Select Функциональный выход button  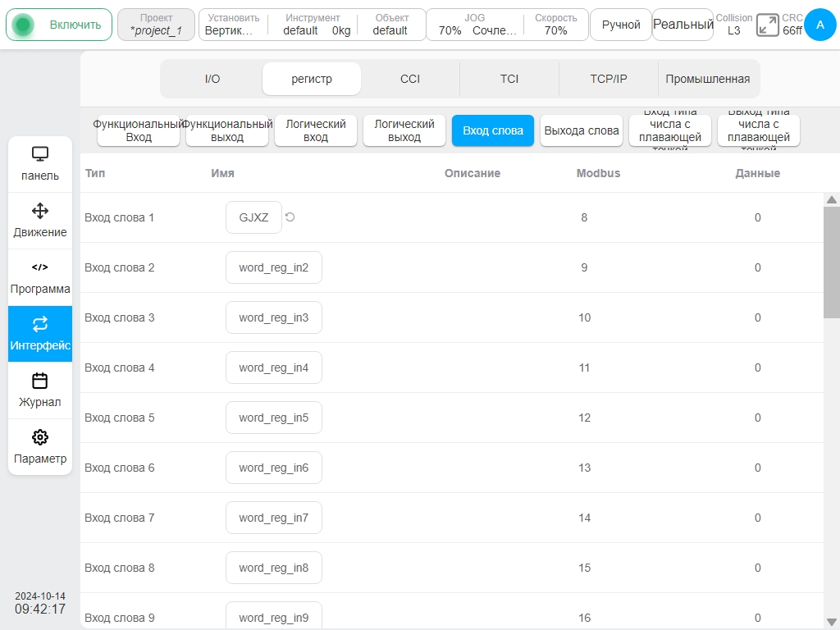click(227, 130)
